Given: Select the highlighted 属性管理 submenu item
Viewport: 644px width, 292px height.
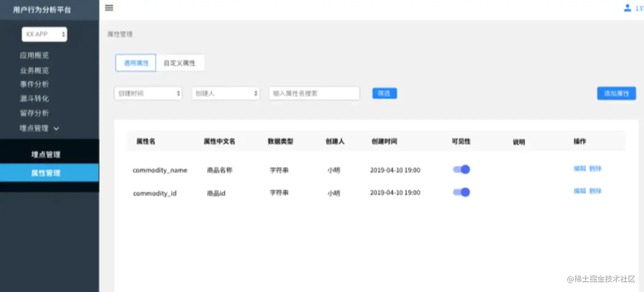Looking at the screenshot, I should [49, 173].
